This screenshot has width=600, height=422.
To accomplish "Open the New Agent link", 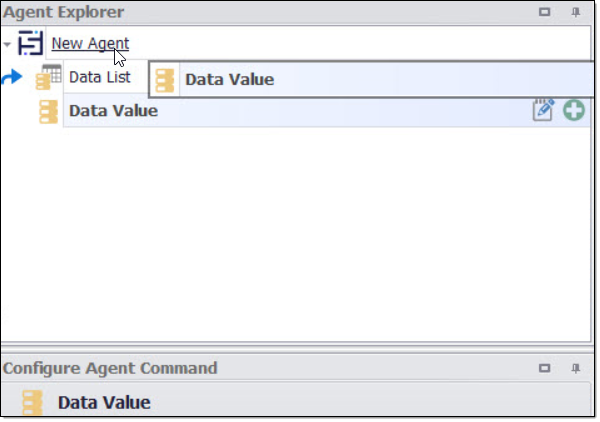I will (x=89, y=44).
